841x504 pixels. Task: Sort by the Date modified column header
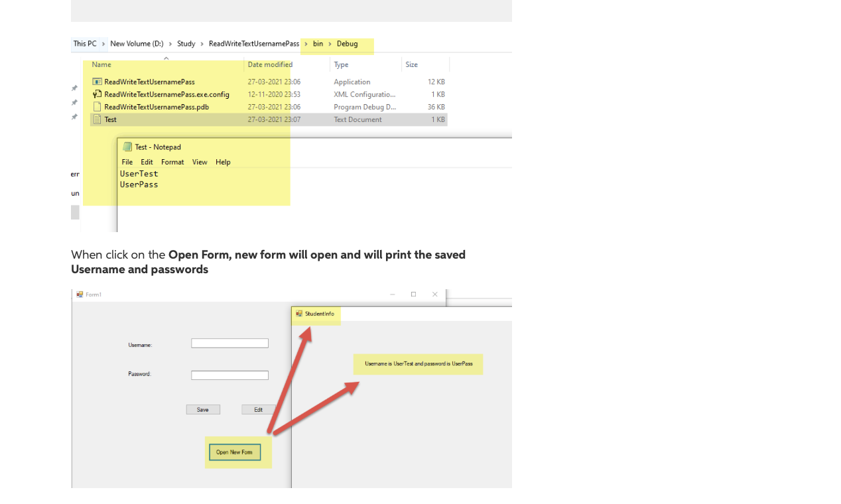(271, 64)
